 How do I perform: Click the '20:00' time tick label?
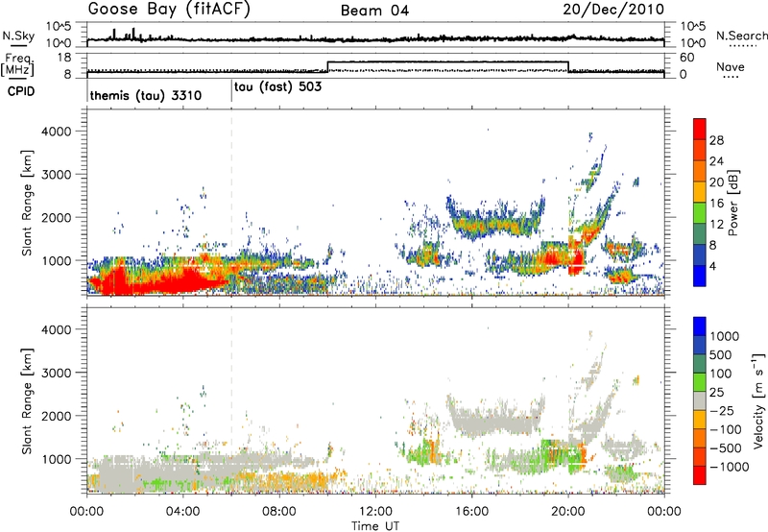coord(568,512)
